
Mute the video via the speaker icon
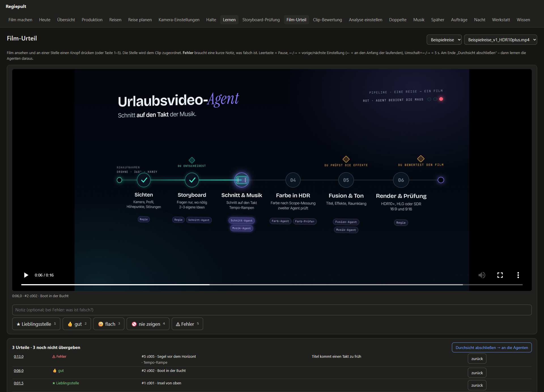pyautogui.click(x=482, y=275)
